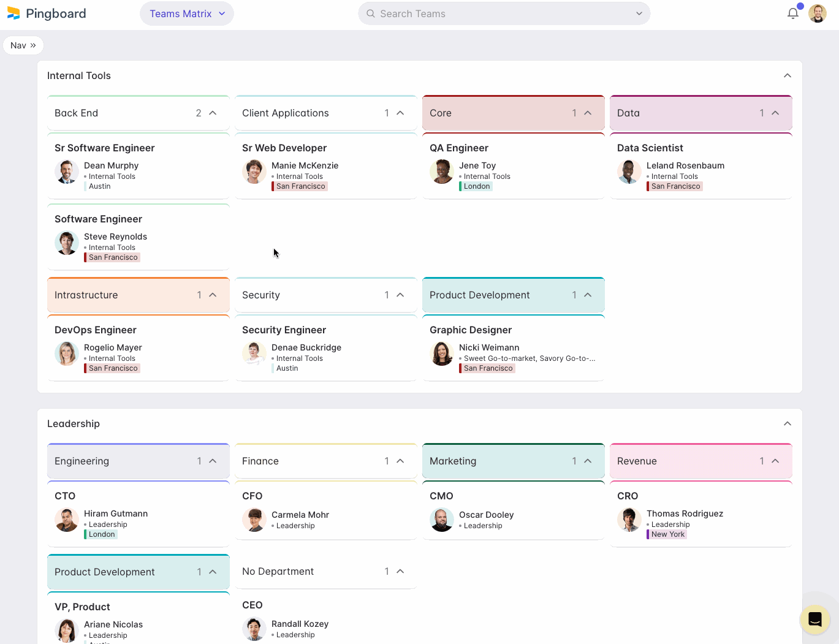Image resolution: width=839 pixels, height=644 pixels.
Task: Open Rogelio Mayer's profile photo
Action: coord(66,354)
